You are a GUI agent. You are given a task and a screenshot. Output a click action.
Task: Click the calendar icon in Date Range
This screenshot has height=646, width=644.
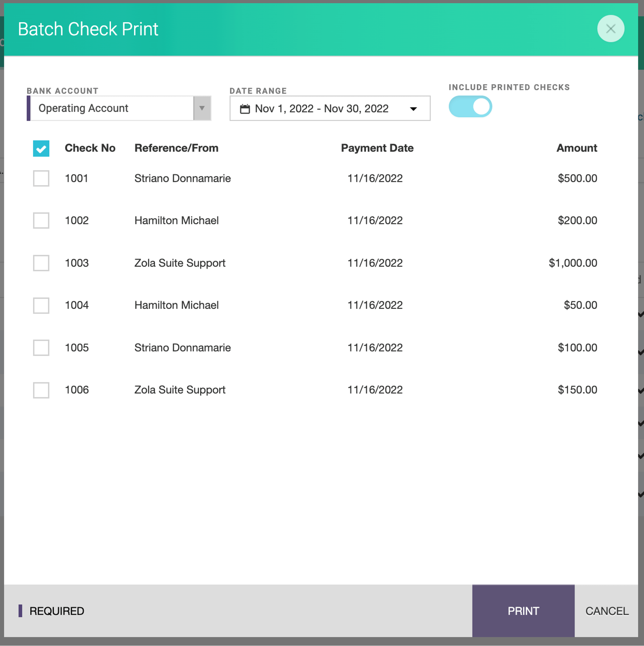(245, 109)
